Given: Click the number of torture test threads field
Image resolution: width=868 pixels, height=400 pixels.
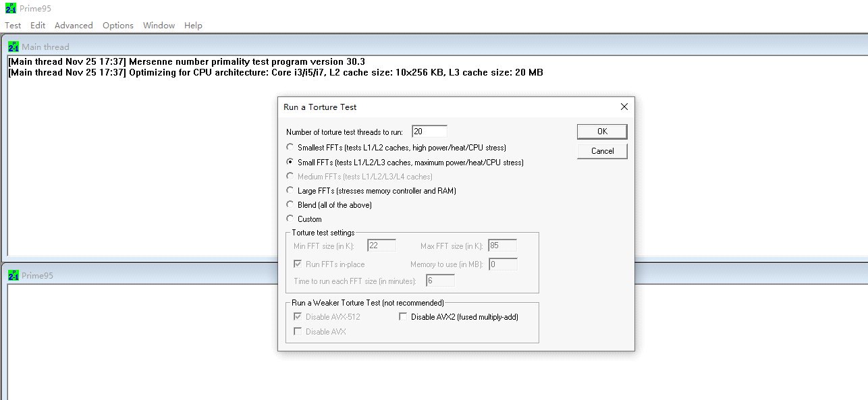Looking at the screenshot, I should click(429, 131).
